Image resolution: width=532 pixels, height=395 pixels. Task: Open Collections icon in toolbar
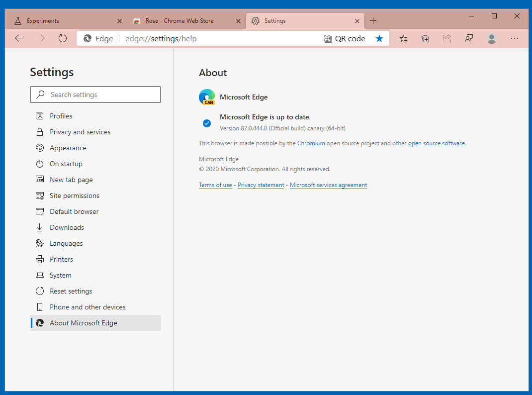(x=425, y=38)
